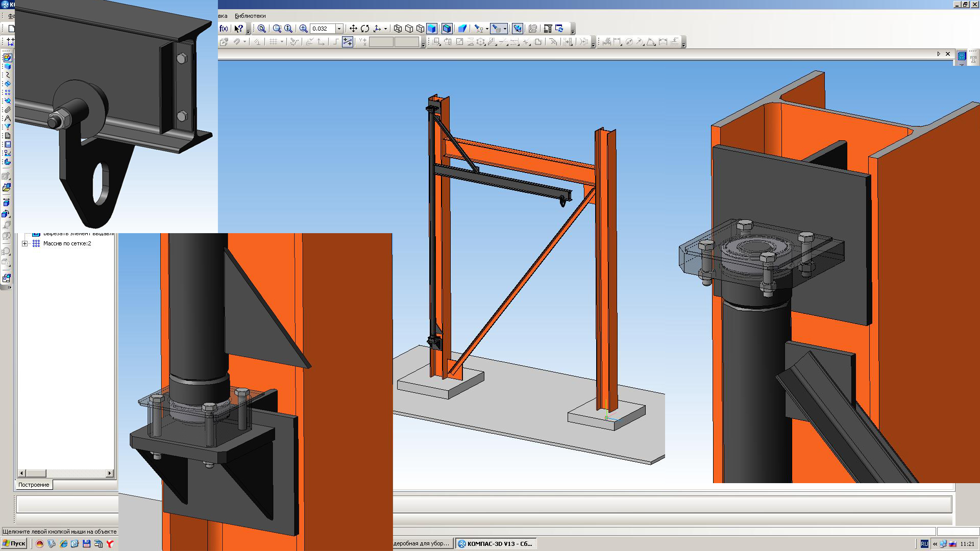The image size is (980, 551).
Task: Click the object filter funnel icon
Action: click(x=478, y=29)
